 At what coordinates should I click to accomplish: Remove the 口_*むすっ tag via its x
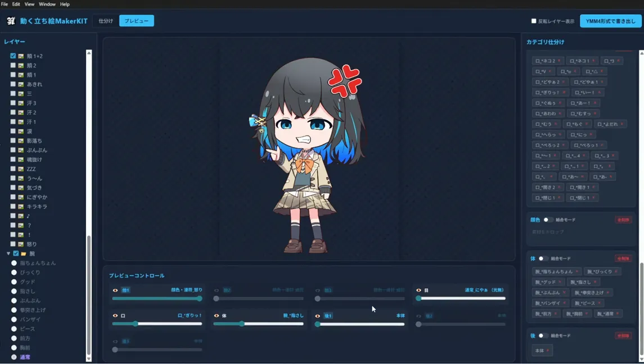pyautogui.click(x=595, y=113)
